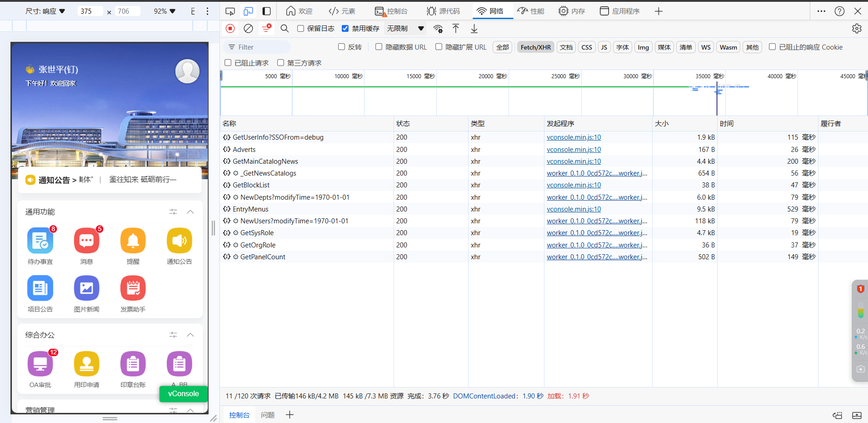Open 发票助手 app icon
The image size is (868, 423).
pyautogui.click(x=133, y=288)
